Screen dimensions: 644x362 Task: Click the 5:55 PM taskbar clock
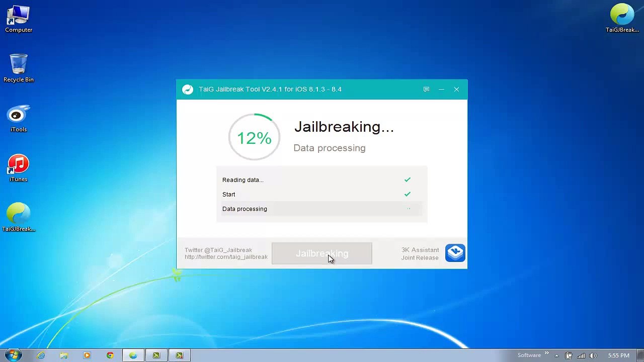[x=618, y=355]
